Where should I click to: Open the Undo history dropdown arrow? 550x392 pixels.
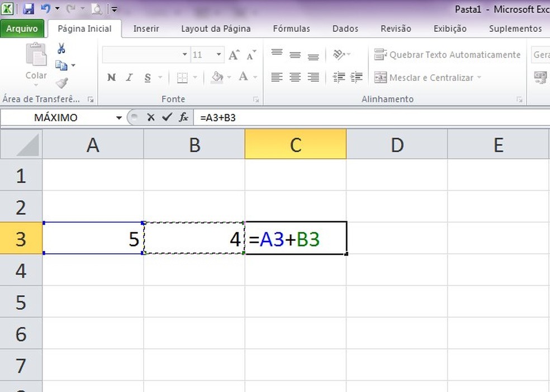58,8
